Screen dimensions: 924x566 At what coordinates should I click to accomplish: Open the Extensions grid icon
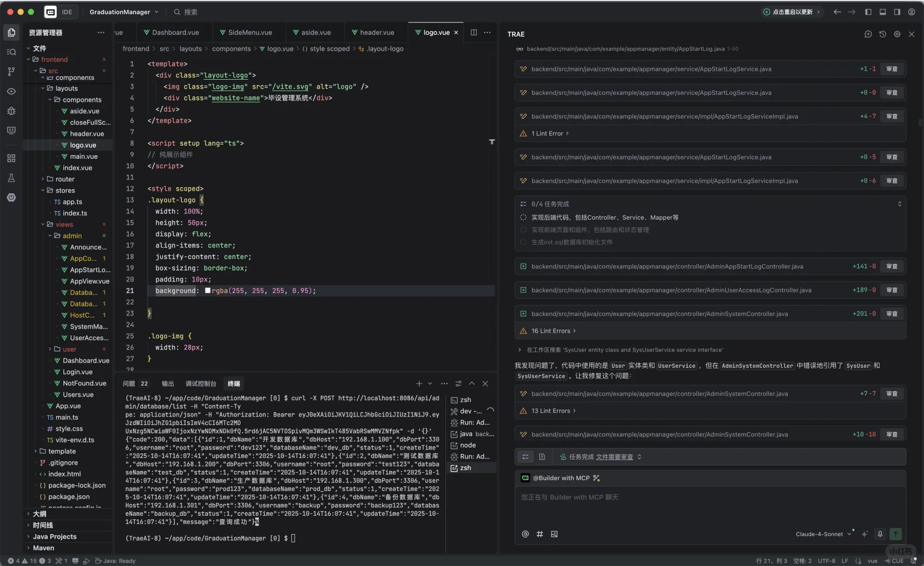pyautogui.click(x=11, y=158)
